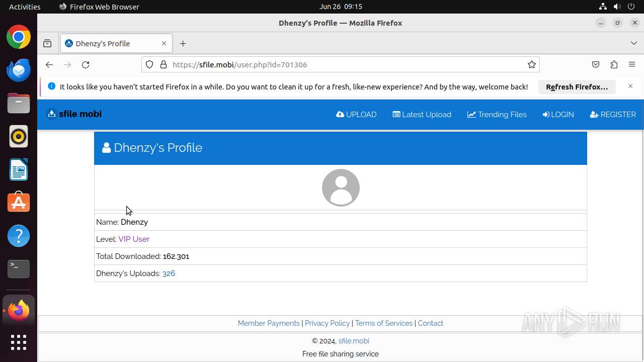
Task: Show Applications grid in dock
Action: pos(19,342)
